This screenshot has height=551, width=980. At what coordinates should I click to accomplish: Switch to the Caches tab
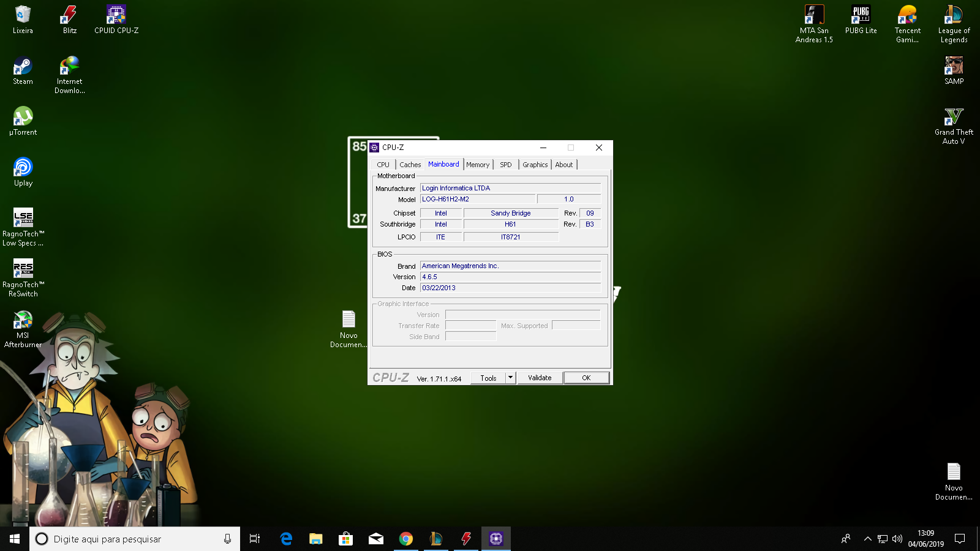tap(410, 165)
